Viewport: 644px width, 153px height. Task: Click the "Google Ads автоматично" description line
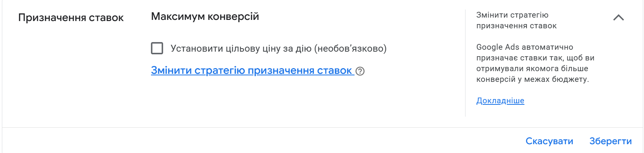click(x=524, y=47)
